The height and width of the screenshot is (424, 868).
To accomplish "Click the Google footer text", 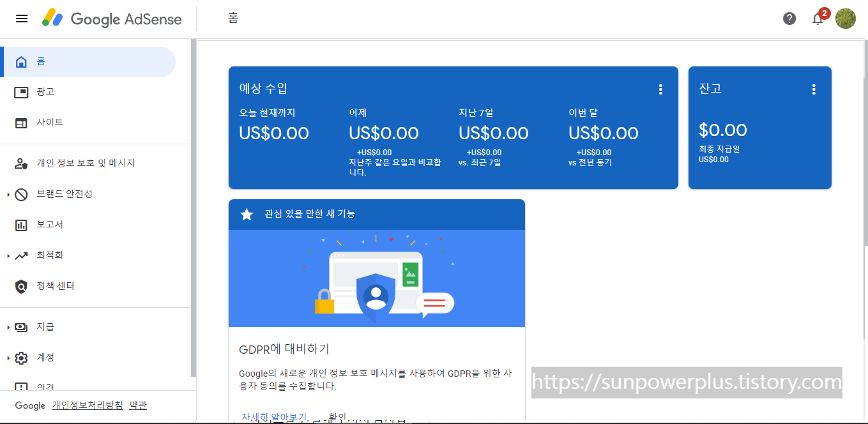I will (30, 405).
